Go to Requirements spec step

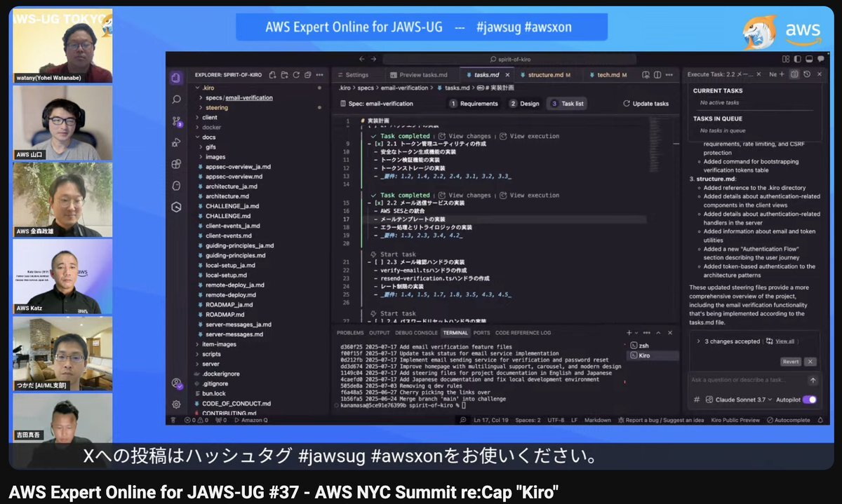tap(474, 103)
